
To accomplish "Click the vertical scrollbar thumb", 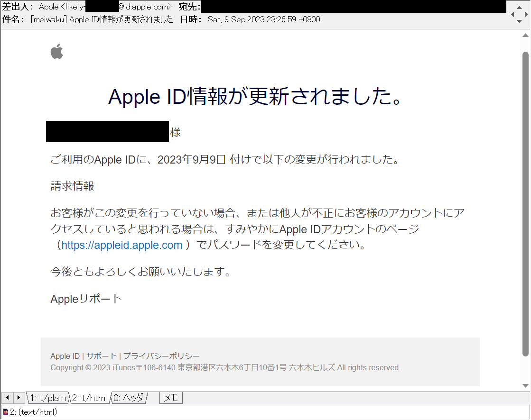I will click(x=525, y=204).
